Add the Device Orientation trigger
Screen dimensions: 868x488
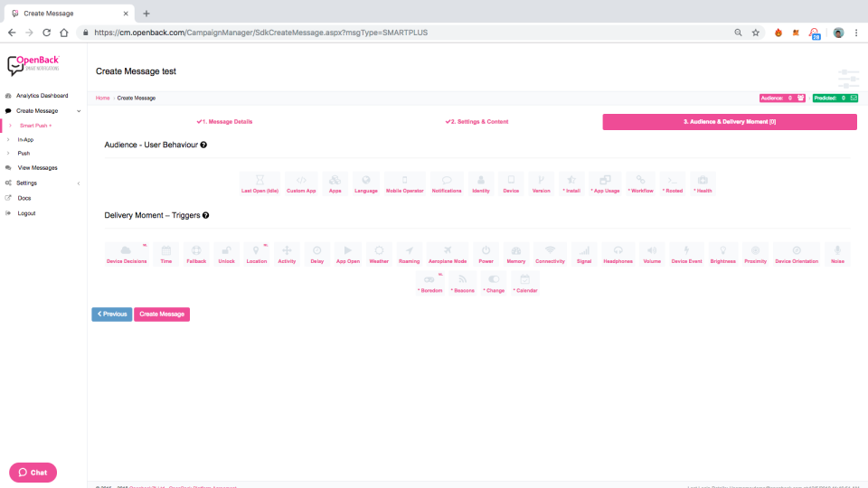797,254
